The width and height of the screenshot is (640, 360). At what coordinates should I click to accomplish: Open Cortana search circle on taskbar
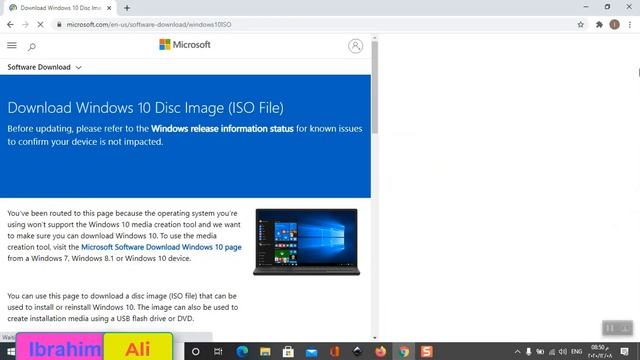[196, 351]
